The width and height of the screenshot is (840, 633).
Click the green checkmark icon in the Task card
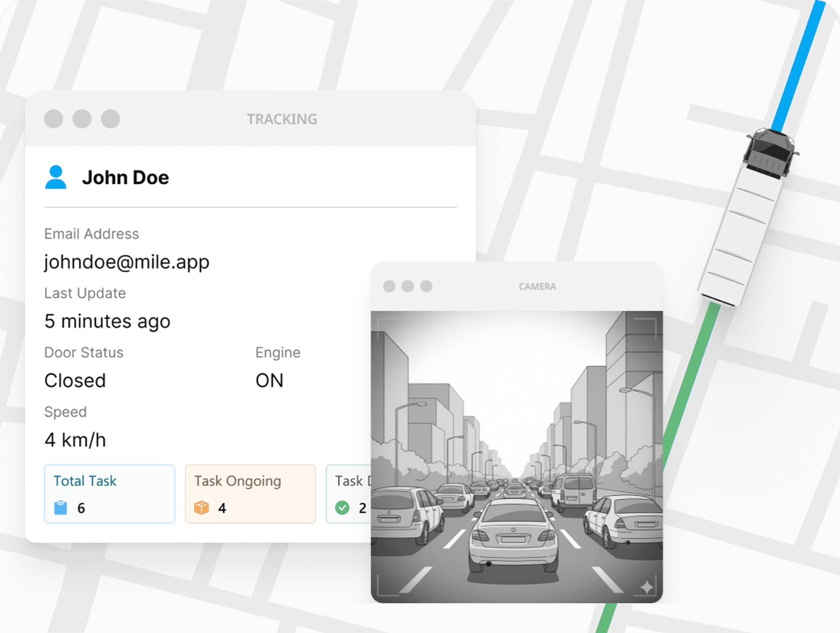pyautogui.click(x=343, y=508)
